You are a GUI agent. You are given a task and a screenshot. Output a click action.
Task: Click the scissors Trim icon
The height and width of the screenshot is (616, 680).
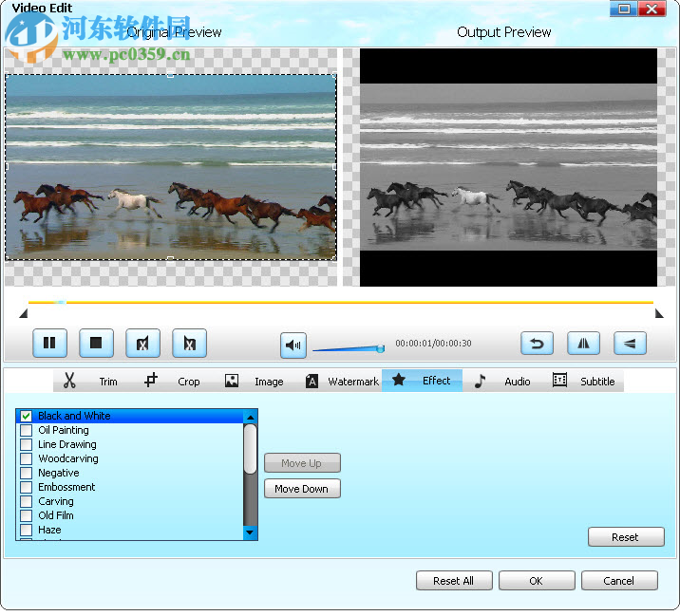coord(69,381)
